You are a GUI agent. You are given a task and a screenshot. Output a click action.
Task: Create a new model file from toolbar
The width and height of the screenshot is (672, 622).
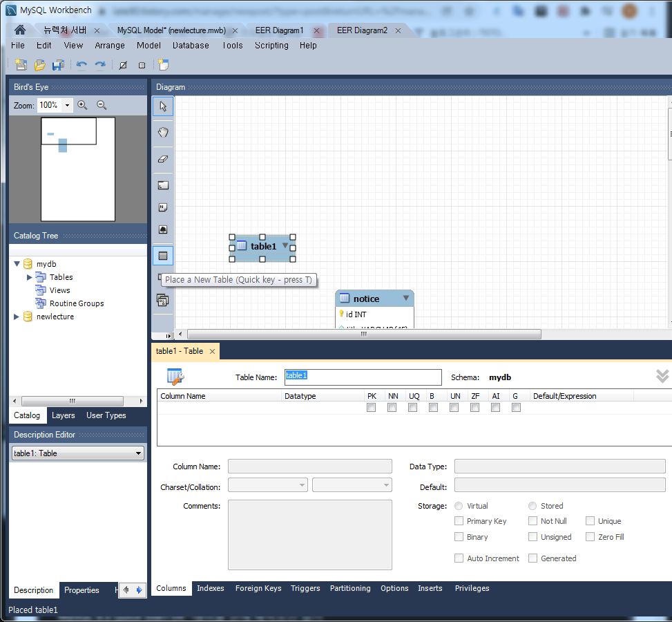coord(21,65)
